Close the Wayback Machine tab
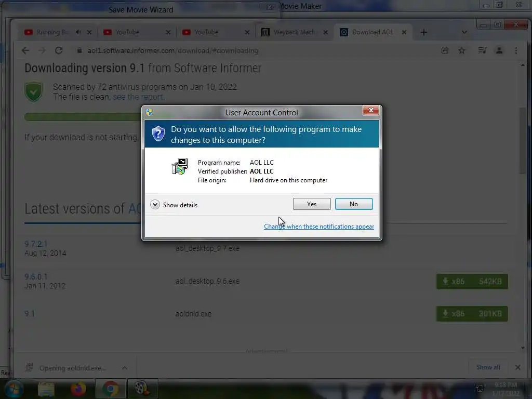The width and height of the screenshot is (532, 399). pyautogui.click(x=325, y=32)
